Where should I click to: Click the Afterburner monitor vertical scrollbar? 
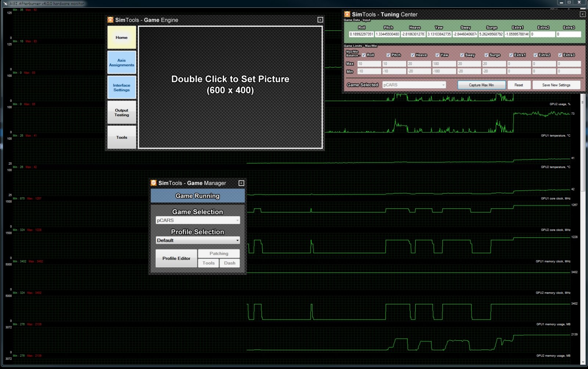coord(582,143)
